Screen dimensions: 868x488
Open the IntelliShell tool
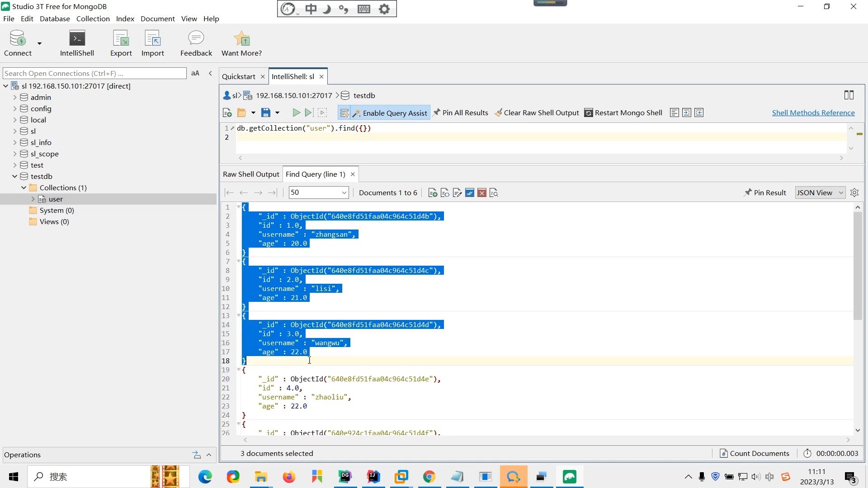coord(77,44)
